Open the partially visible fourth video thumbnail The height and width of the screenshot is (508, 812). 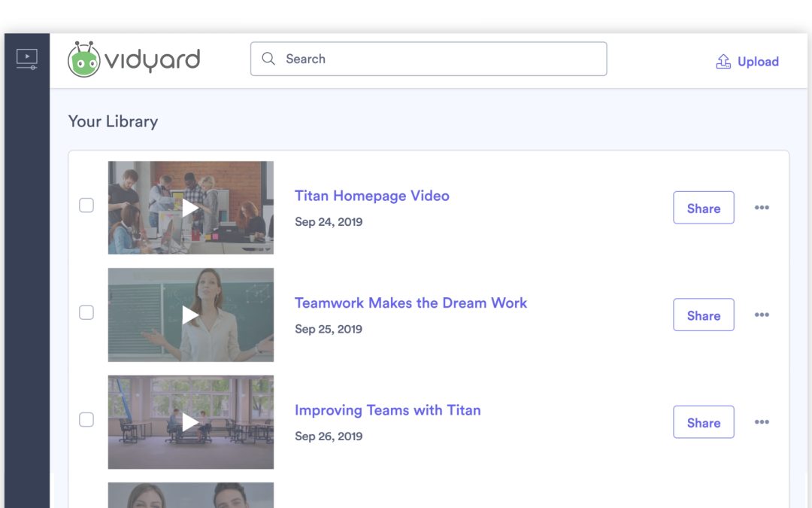coord(190,495)
